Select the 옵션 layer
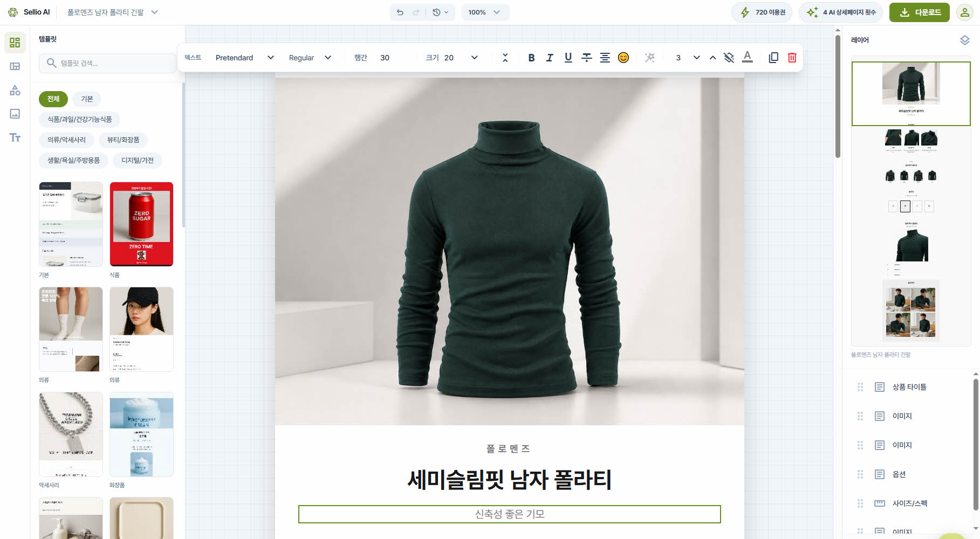The height and width of the screenshot is (539, 980). coord(909,474)
